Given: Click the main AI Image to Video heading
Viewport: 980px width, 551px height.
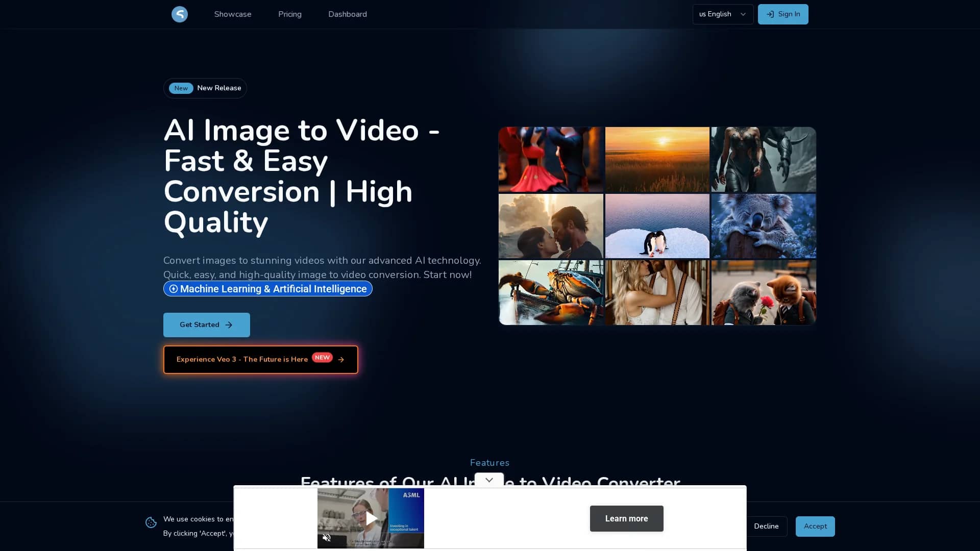Looking at the screenshot, I should coord(302,176).
